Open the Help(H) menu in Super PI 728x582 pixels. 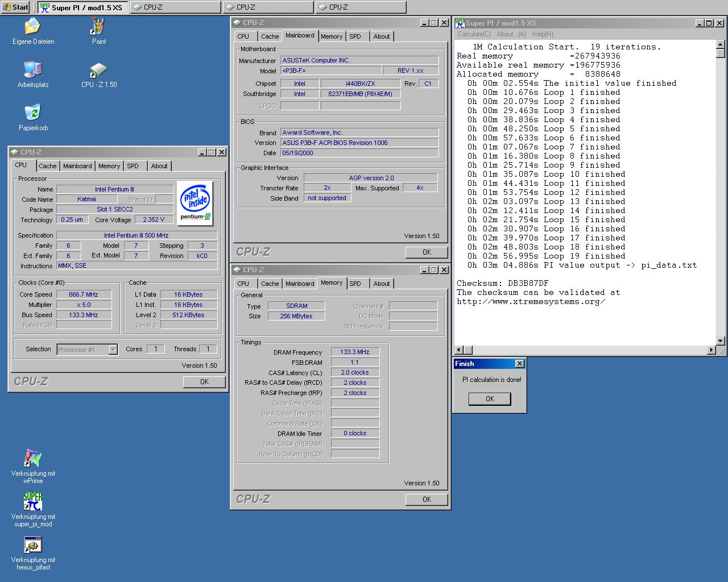543,34
